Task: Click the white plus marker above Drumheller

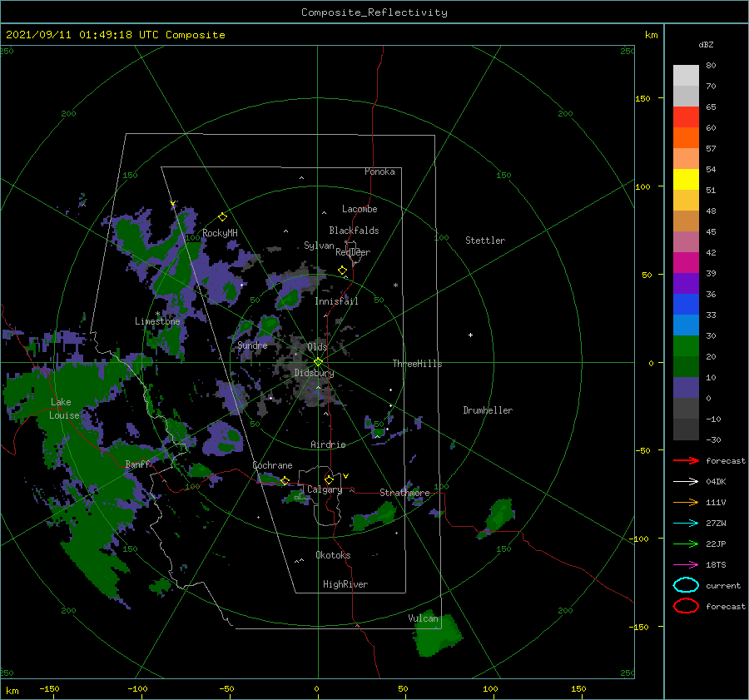Action: [x=470, y=335]
